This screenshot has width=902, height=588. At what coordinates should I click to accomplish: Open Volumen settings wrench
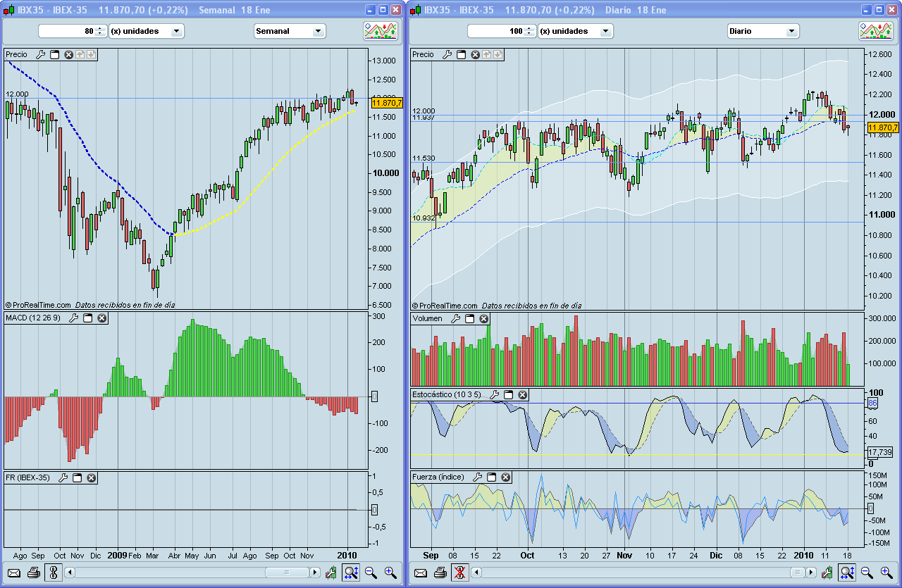coord(456,318)
